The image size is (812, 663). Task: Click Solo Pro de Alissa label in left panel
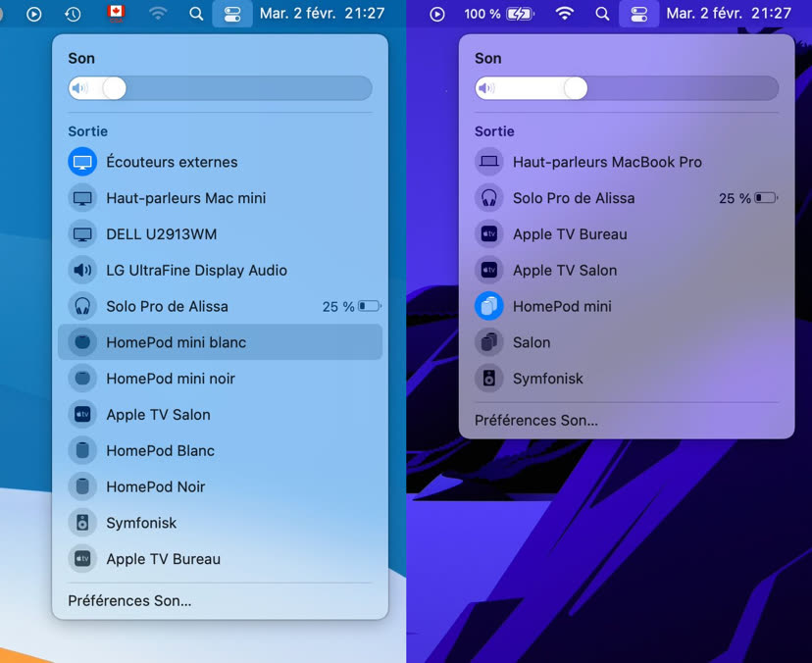pos(167,307)
